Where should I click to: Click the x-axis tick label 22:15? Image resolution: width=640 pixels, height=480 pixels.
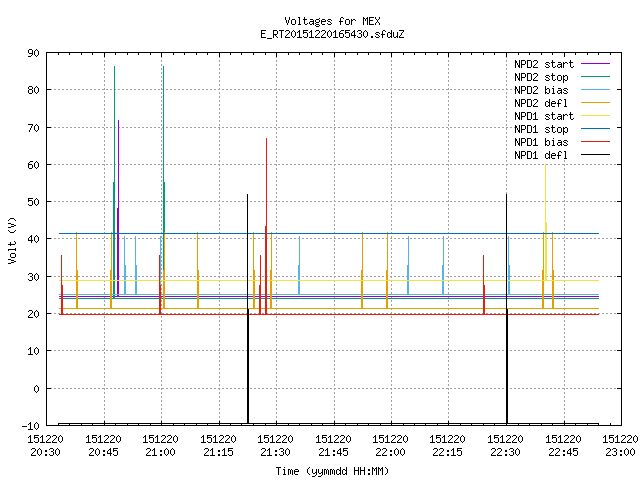click(x=448, y=452)
